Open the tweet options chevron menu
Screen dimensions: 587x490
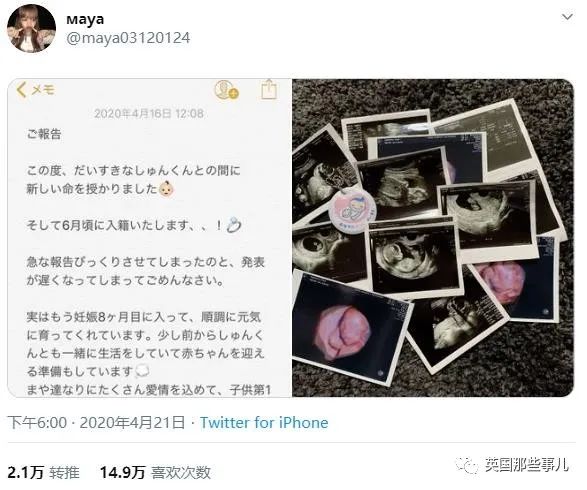(568, 17)
